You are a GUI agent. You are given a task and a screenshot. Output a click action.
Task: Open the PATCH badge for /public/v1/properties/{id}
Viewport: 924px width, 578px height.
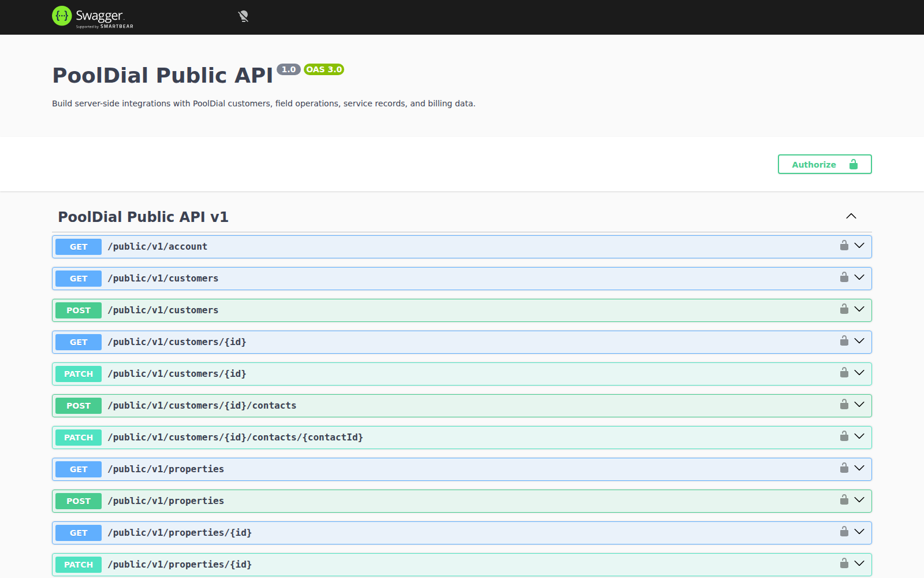click(x=79, y=565)
